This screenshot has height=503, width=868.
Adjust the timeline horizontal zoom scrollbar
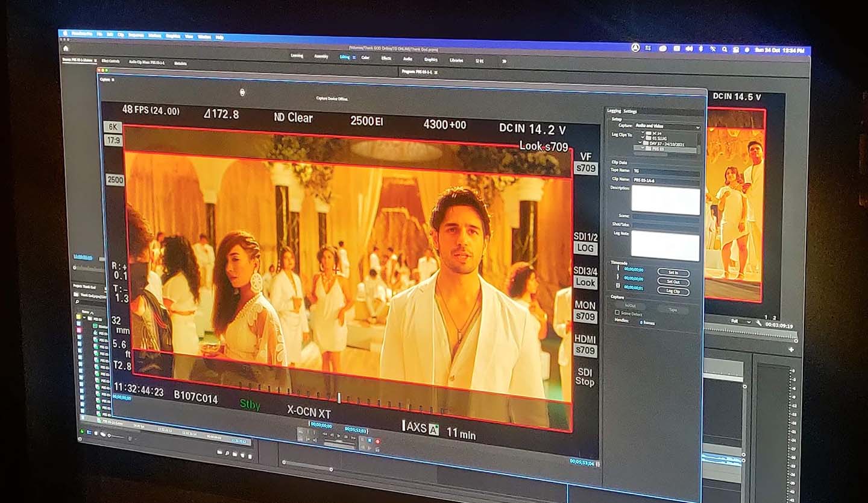[307, 466]
